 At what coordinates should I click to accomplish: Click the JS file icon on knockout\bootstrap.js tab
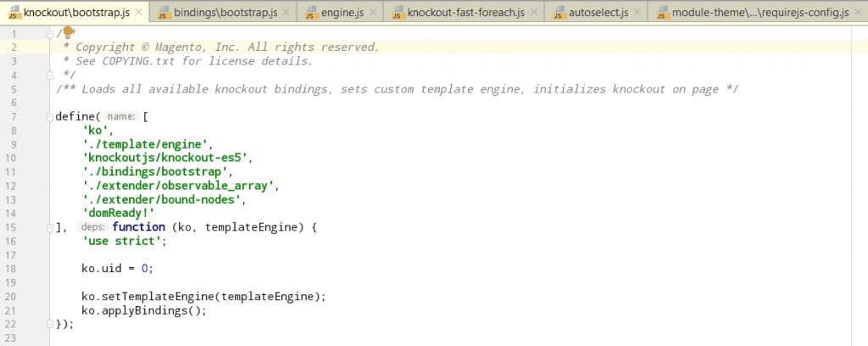tap(14, 13)
